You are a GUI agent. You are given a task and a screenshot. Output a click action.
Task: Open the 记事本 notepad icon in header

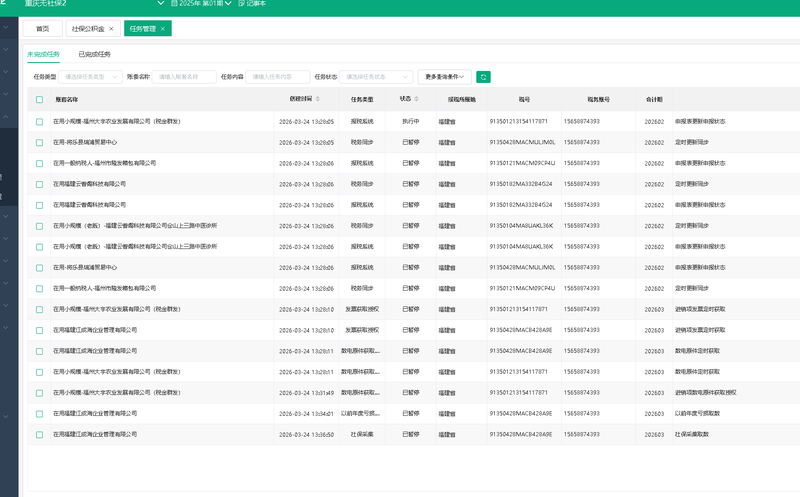(241, 3)
